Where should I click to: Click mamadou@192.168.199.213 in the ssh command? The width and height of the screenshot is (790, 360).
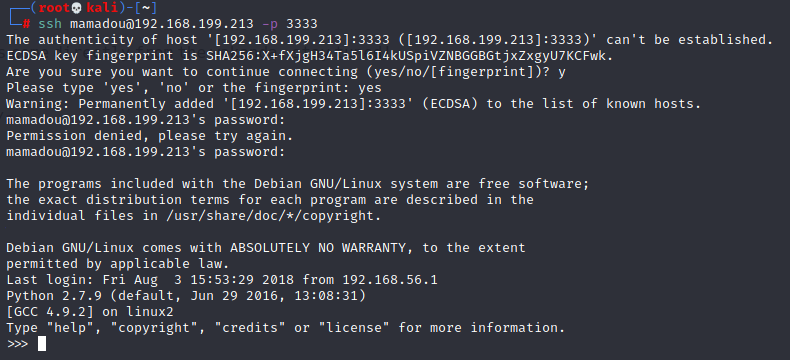click(x=162, y=24)
